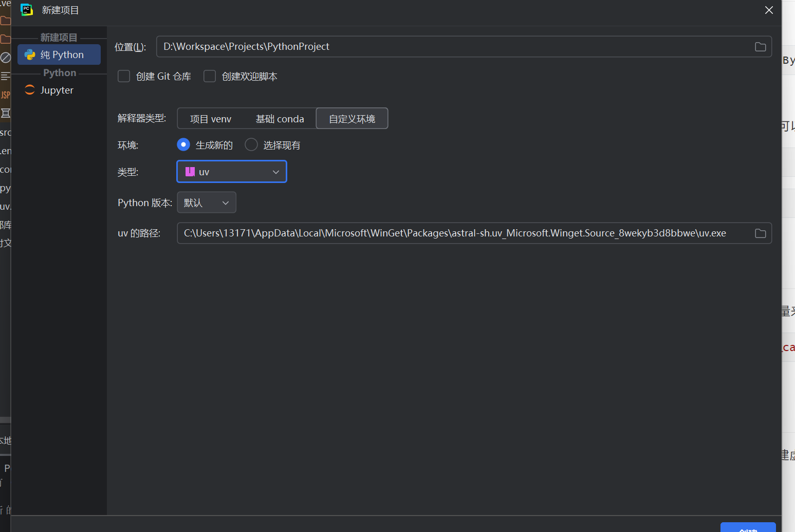Select the Jupyter project type
Viewport: 795px width, 532px height.
59,90
